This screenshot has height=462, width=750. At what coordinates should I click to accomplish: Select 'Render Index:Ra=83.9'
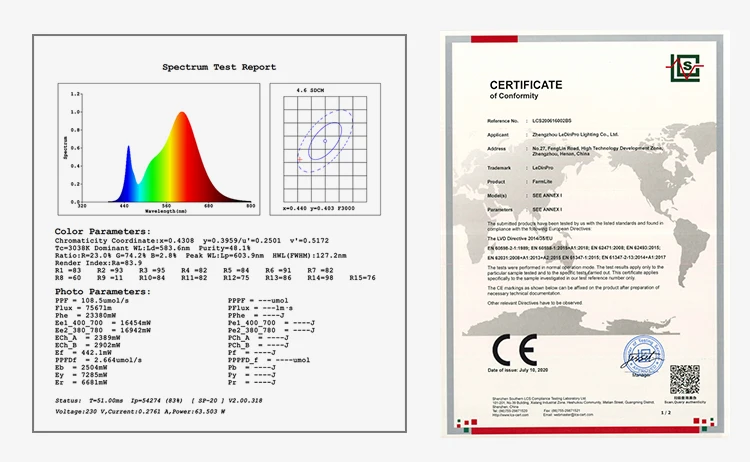pos(98,263)
